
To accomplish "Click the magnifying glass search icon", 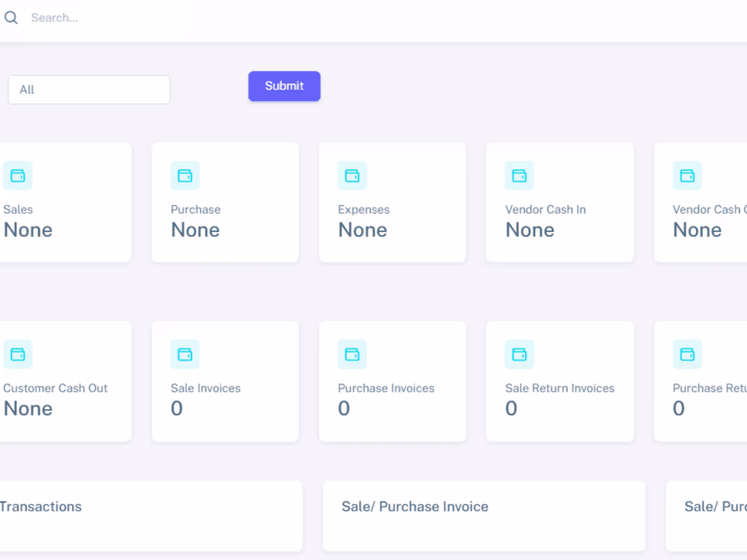I will click(x=11, y=17).
